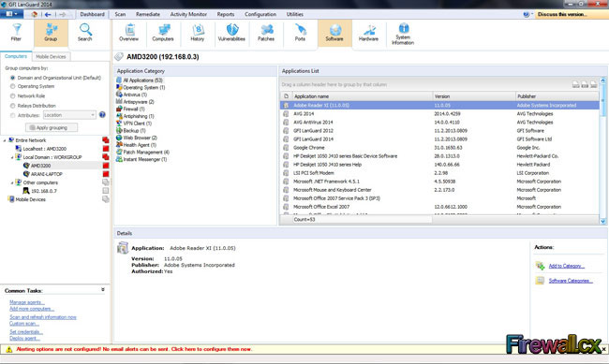Open the Dashboard tab
The image size is (609, 364).
point(93,14)
